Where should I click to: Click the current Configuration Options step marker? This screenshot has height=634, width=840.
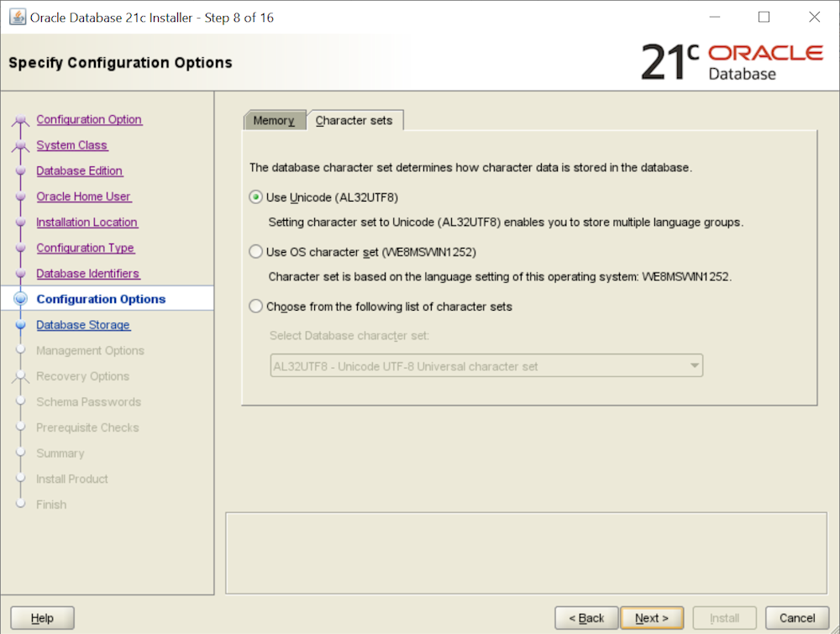pos(21,299)
